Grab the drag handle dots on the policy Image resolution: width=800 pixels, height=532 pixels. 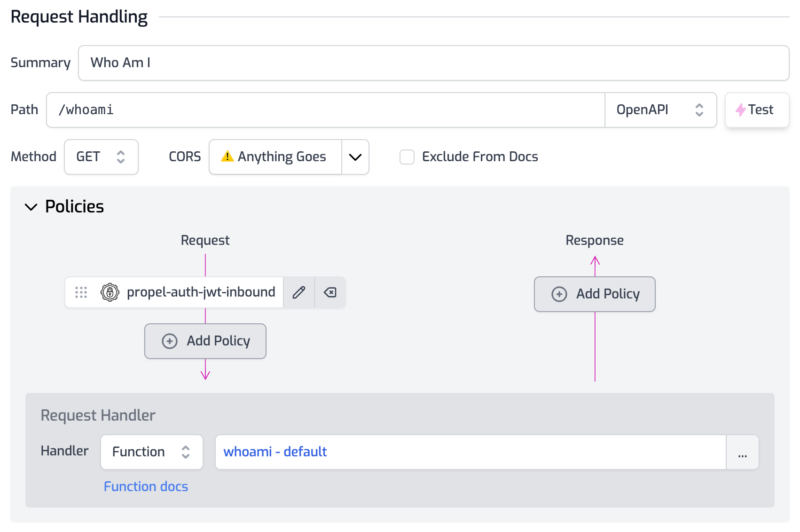81,292
